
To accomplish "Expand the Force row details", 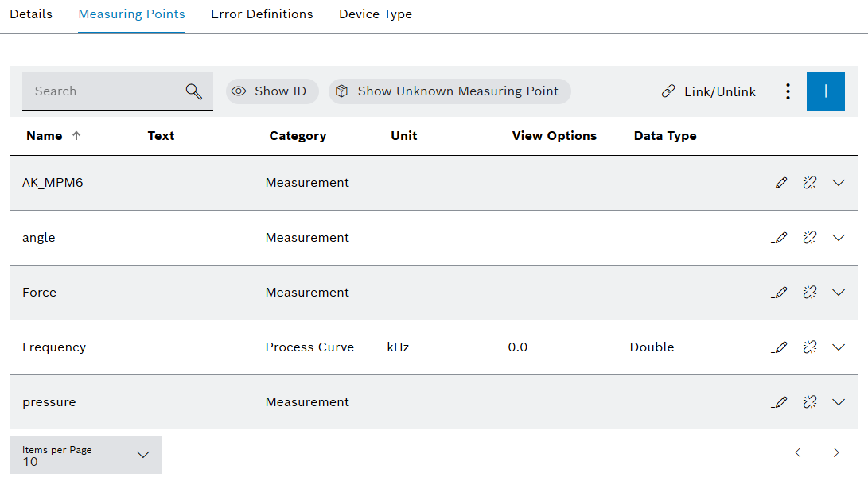I will tap(838, 292).
